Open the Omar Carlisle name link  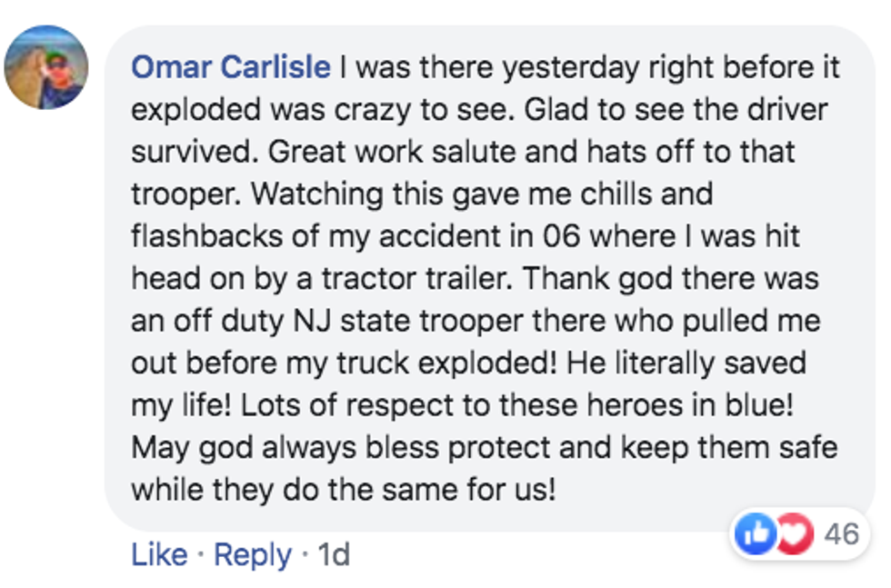(231, 67)
